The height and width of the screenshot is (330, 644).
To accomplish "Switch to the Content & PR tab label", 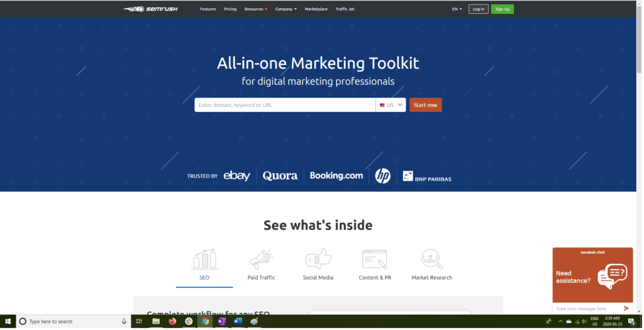I will [375, 278].
